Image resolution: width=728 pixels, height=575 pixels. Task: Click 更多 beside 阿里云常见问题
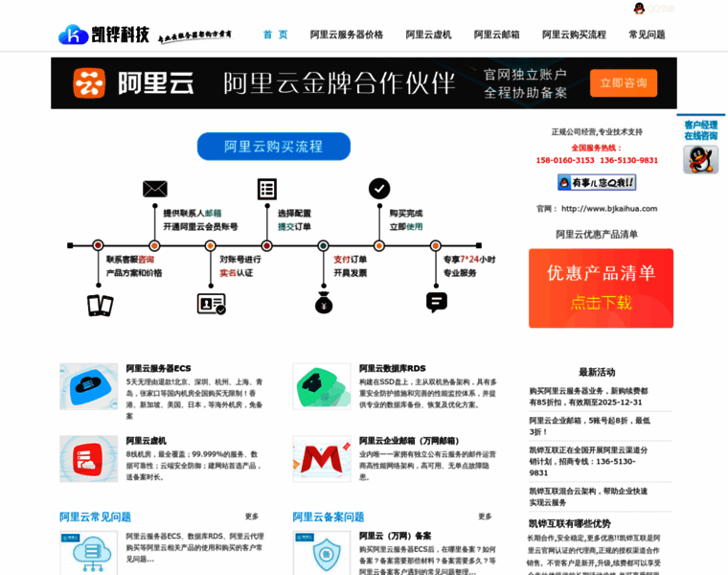252,517
